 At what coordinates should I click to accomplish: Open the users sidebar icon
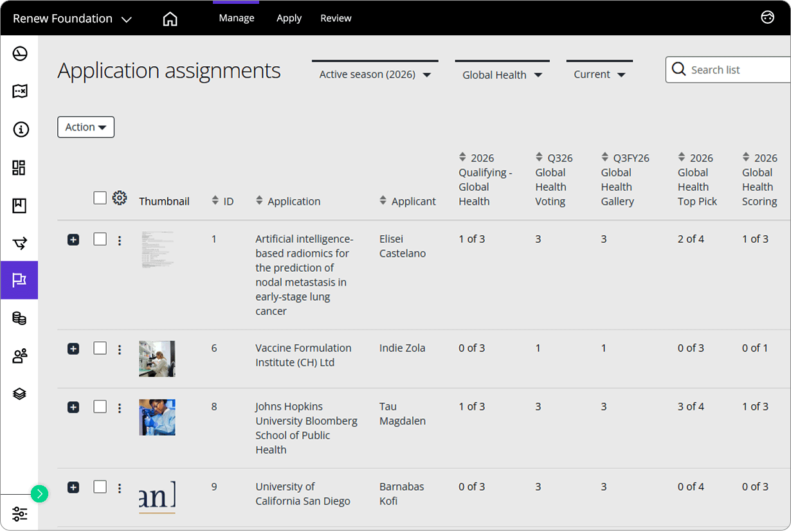click(20, 355)
